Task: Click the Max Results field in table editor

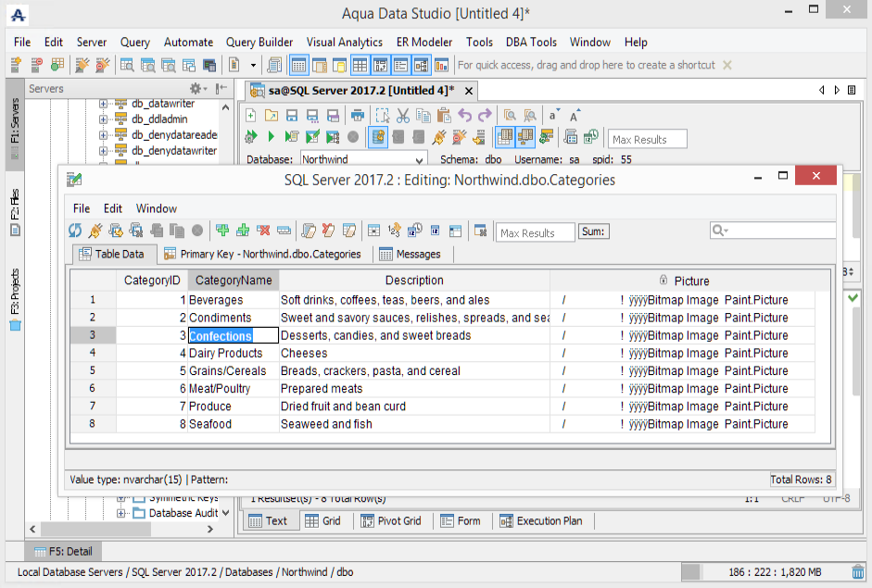Action: (x=534, y=232)
